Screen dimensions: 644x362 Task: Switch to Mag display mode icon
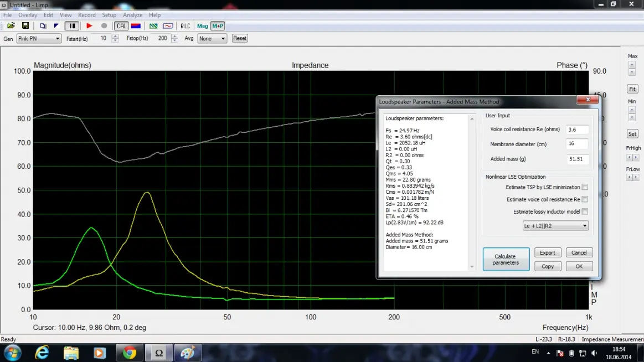pyautogui.click(x=203, y=26)
